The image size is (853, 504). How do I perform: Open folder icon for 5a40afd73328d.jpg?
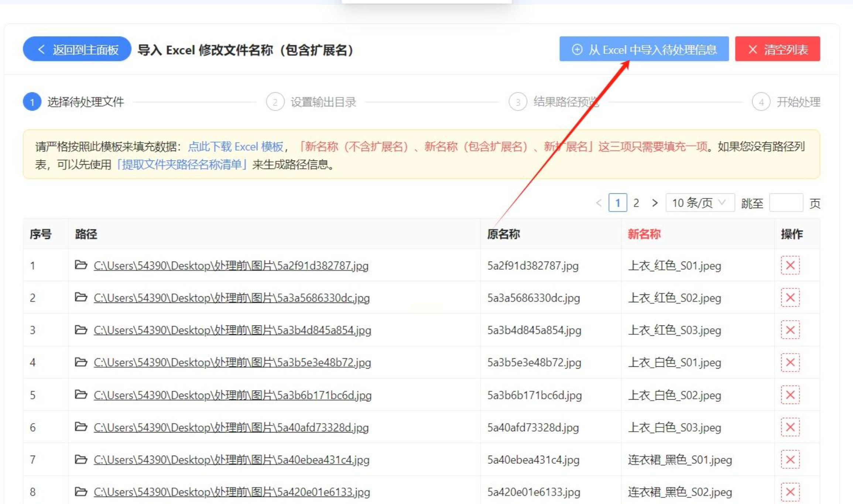click(81, 427)
